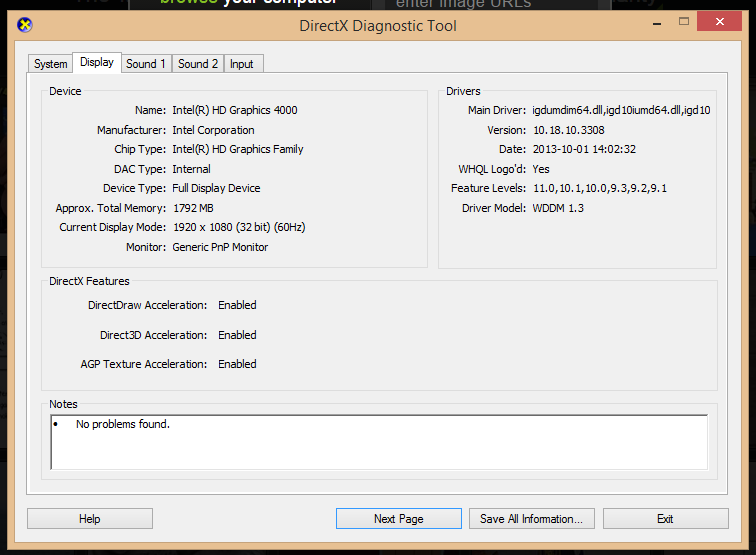Maximize the DirectX Diagnostic Tool window
This screenshot has height=555, width=756.
click(x=684, y=21)
